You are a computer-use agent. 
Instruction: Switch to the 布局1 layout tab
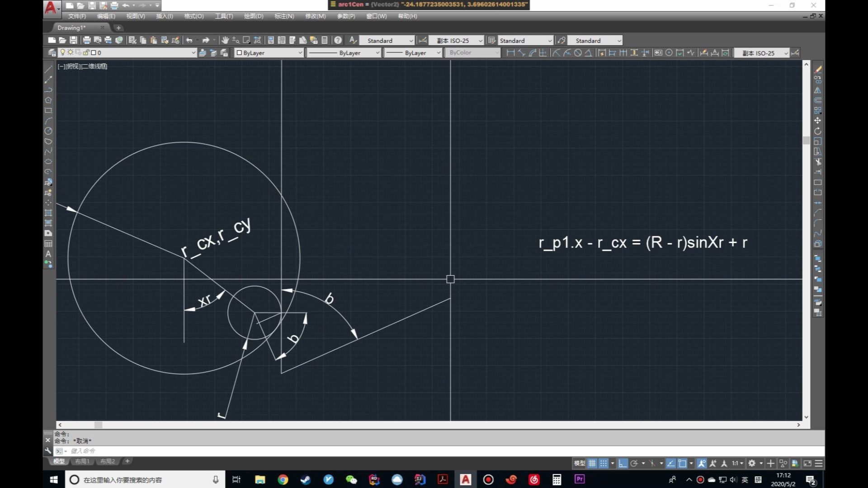click(82, 461)
